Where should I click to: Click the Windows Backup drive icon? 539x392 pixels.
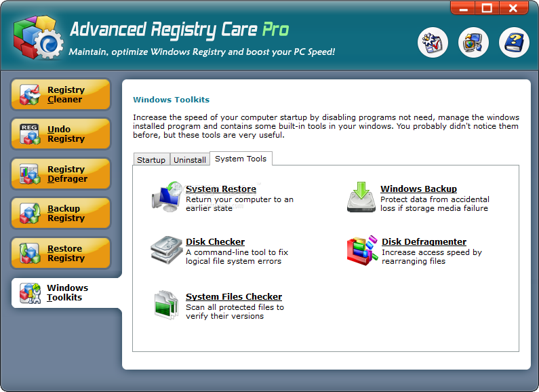click(361, 197)
